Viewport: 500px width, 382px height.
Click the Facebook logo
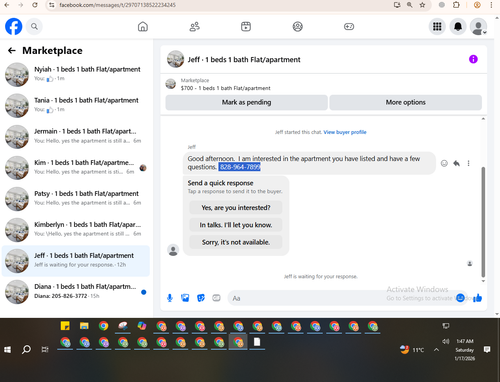point(14,26)
